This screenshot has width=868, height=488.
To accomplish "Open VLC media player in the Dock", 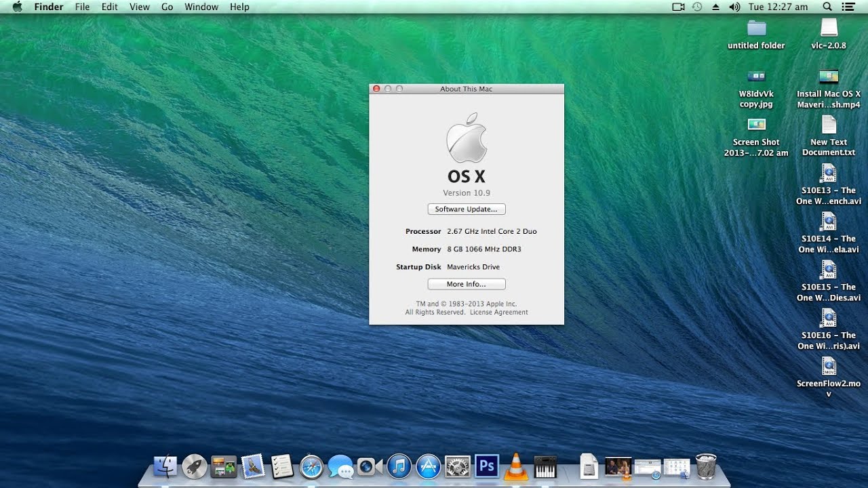I will tap(515, 466).
